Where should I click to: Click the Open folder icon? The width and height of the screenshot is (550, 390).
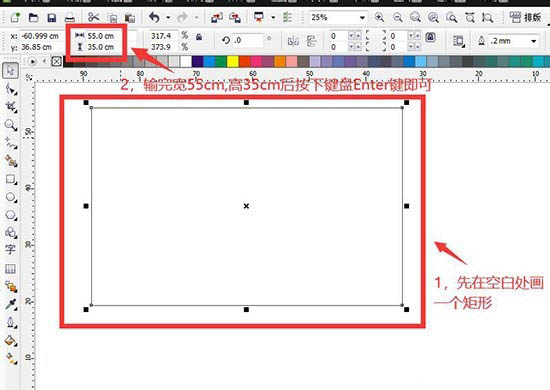[x=33, y=17]
